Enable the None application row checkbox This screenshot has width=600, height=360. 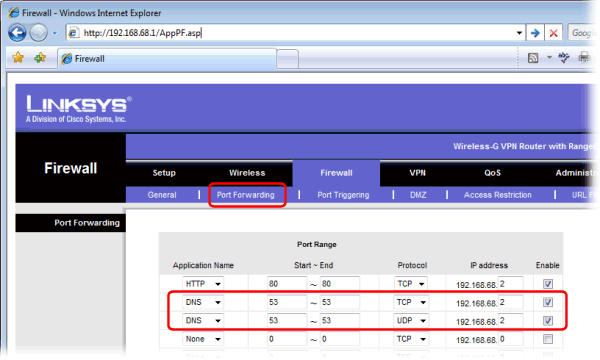pos(548,339)
